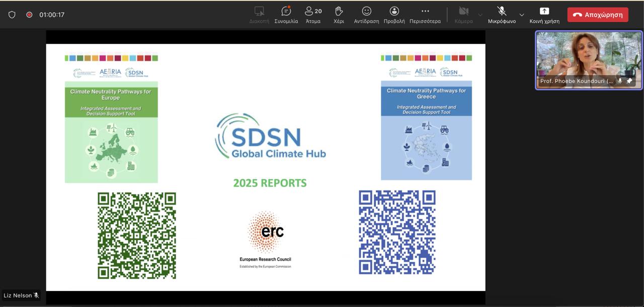644x307 pixels.
Task: Open the Προβολή view options
Action: click(x=394, y=12)
